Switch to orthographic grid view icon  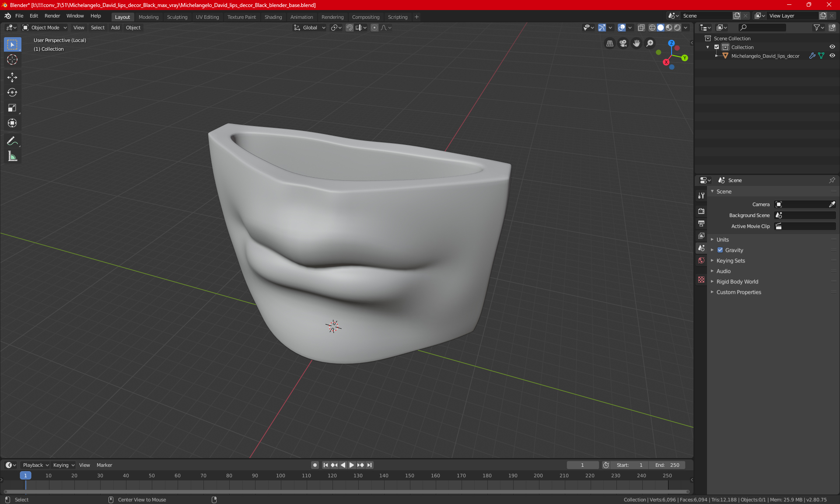coord(609,43)
